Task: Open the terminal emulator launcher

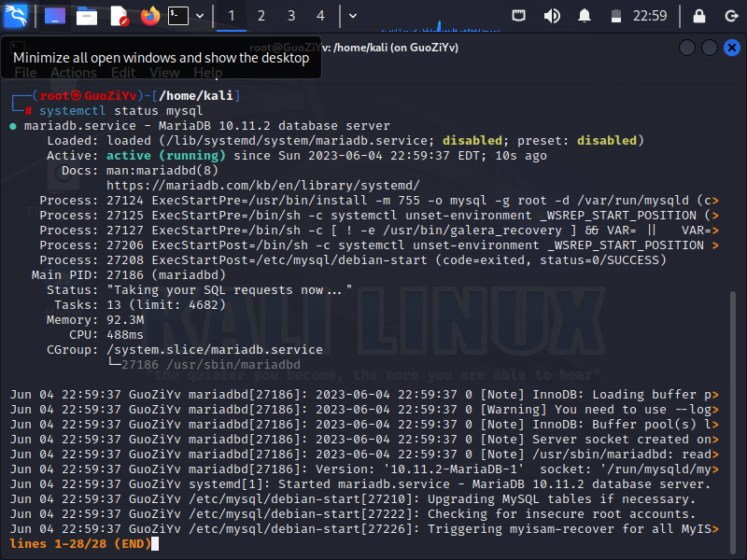Action: 178,16
